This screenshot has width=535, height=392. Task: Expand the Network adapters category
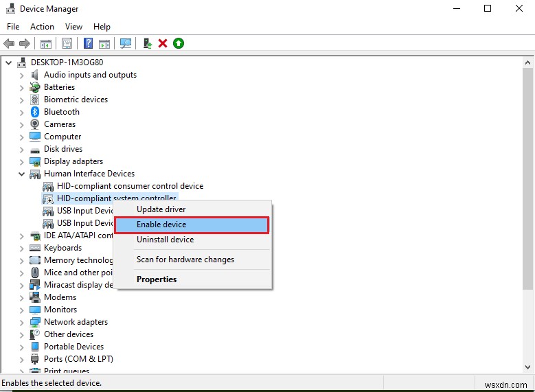[x=21, y=323]
